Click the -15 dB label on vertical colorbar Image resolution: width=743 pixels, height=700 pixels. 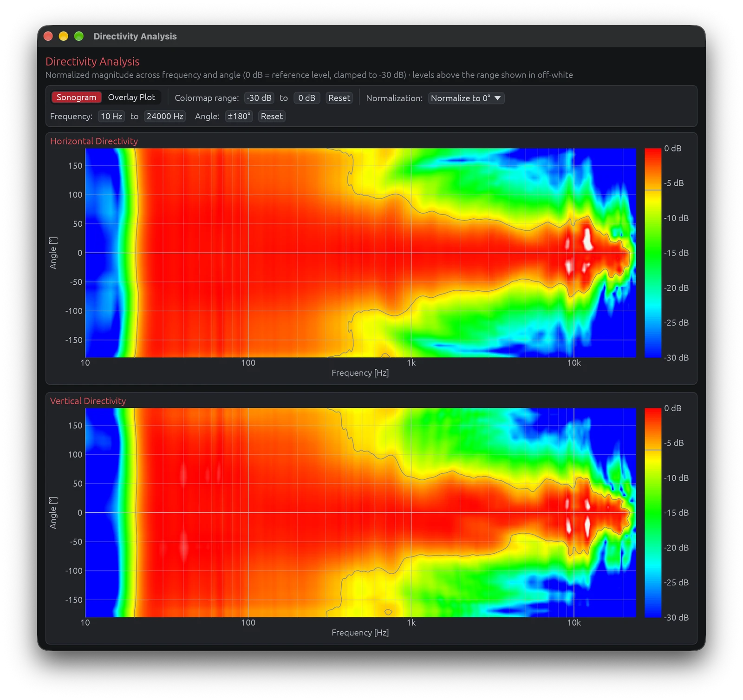pyautogui.click(x=676, y=512)
